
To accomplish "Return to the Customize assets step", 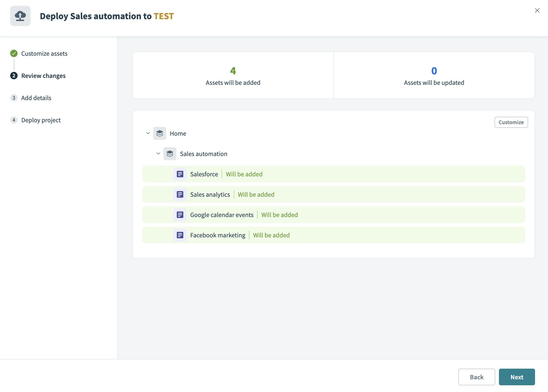I will (x=44, y=53).
